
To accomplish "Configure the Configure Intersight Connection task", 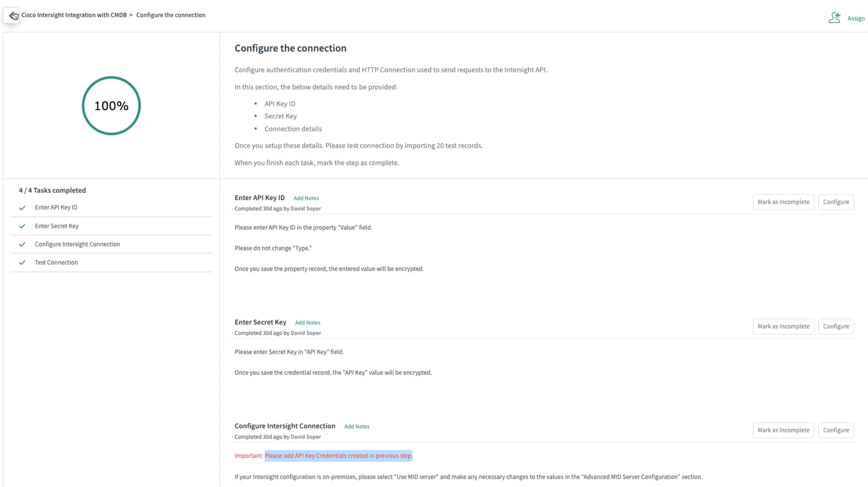I will tap(836, 430).
